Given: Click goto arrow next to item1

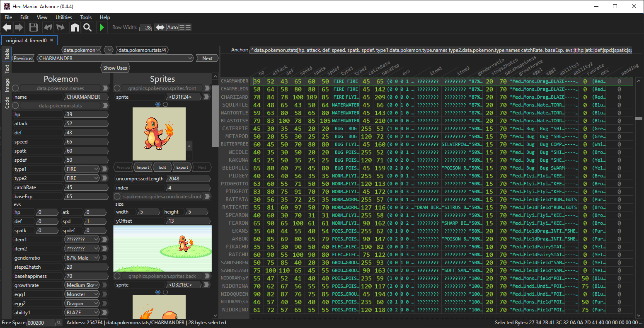Looking at the screenshot, I should point(105,240).
